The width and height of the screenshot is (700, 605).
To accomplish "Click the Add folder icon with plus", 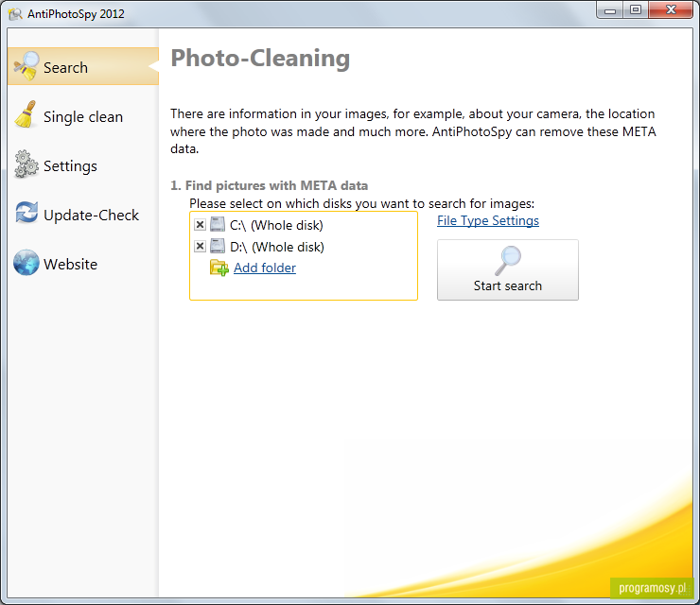I will click(x=219, y=268).
